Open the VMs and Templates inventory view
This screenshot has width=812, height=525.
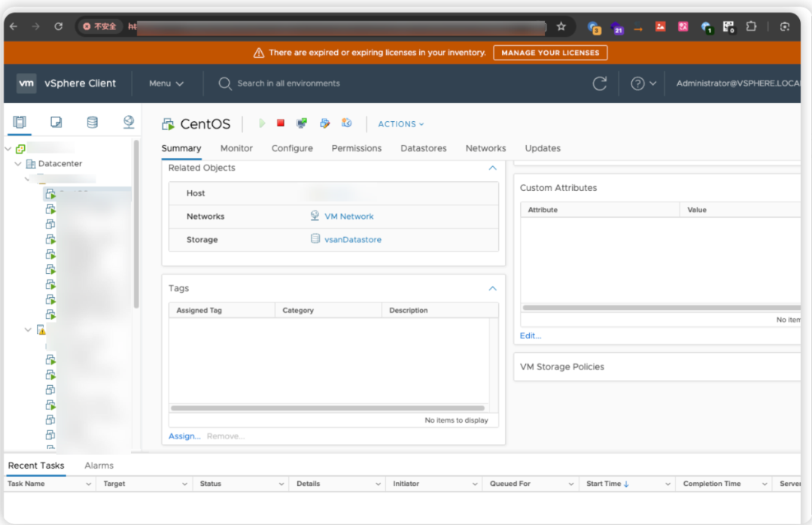click(x=56, y=122)
